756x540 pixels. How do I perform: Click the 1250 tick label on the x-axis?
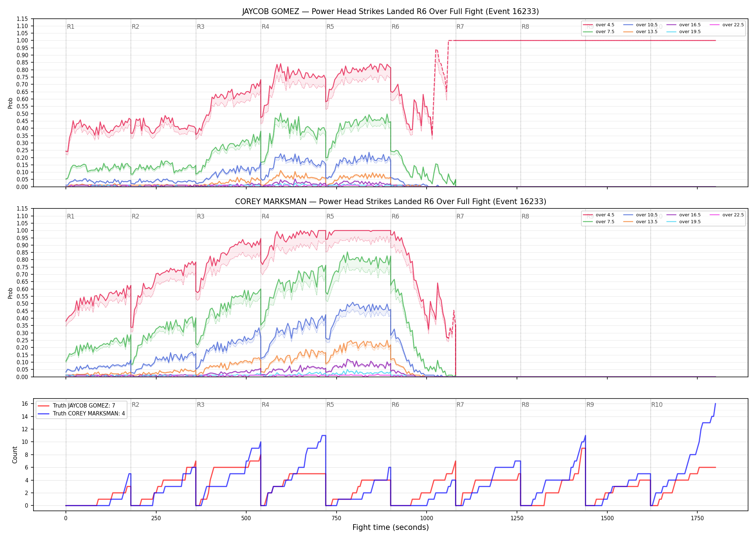(x=517, y=518)
